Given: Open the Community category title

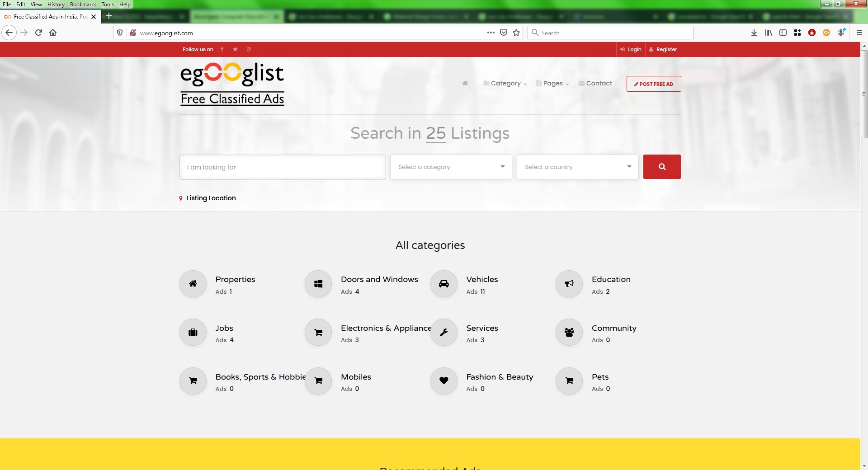Looking at the screenshot, I should pyautogui.click(x=614, y=328).
